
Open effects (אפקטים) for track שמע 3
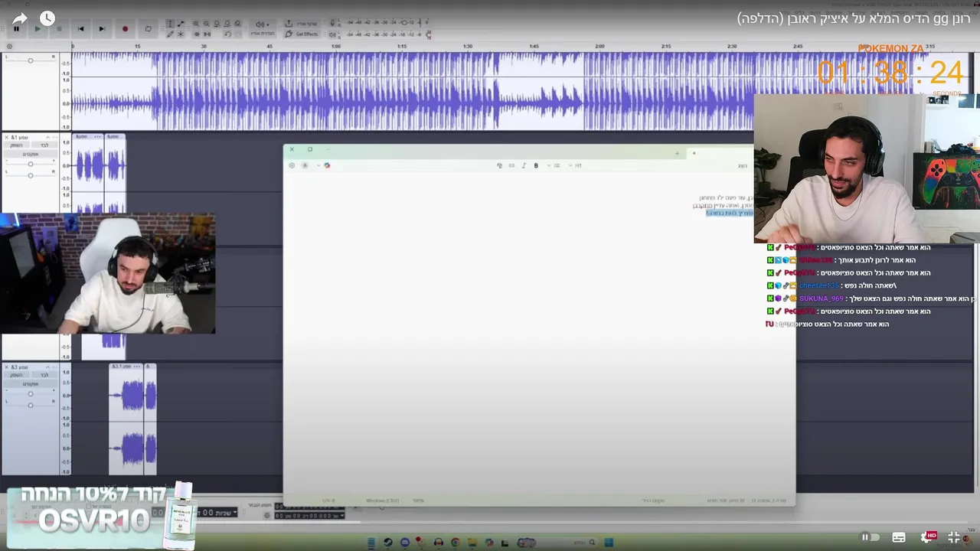pyautogui.click(x=31, y=383)
